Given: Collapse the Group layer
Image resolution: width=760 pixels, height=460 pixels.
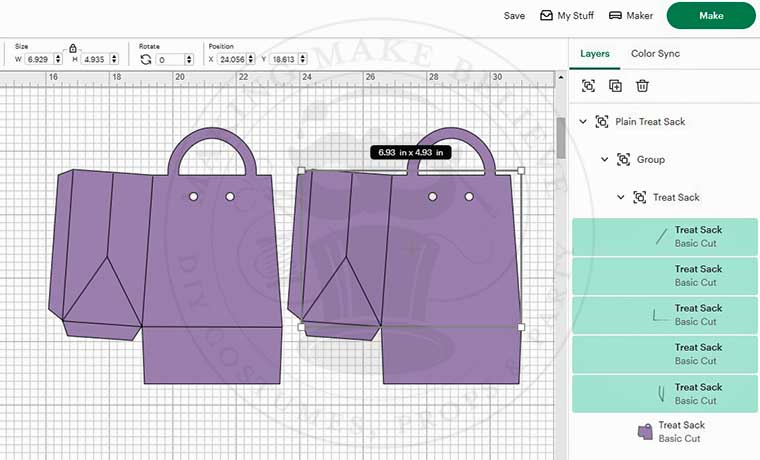Looking at the screenshot, I should (x=604, y=160).
